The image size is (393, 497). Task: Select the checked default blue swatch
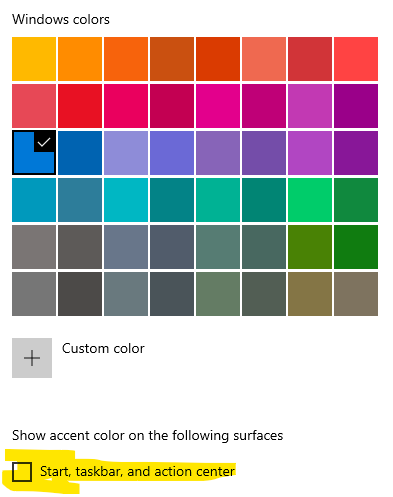[x=34, y=153]
